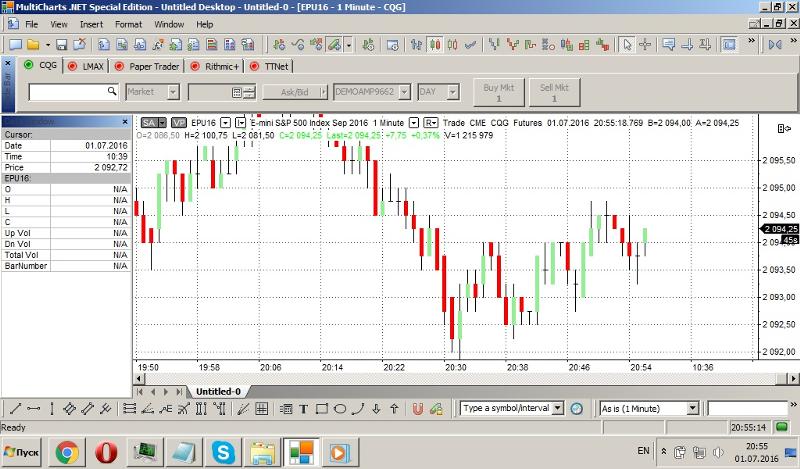800x469 pixels.
Task: Select the pointer cursor tool
Action: [627, 45]
